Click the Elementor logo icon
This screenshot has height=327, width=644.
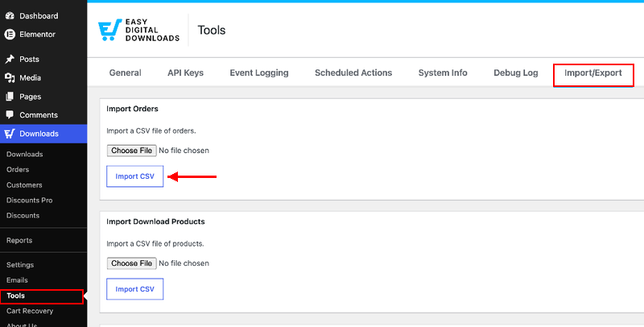click(10, 35)
